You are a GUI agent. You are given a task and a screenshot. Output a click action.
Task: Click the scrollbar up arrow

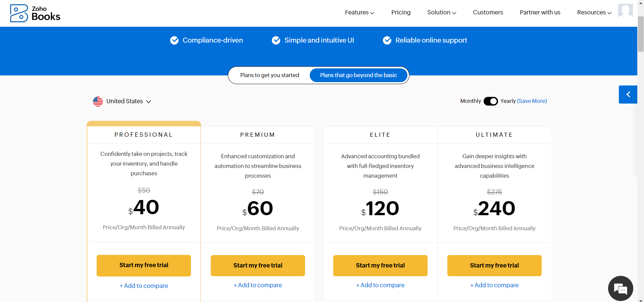point(641,3)
